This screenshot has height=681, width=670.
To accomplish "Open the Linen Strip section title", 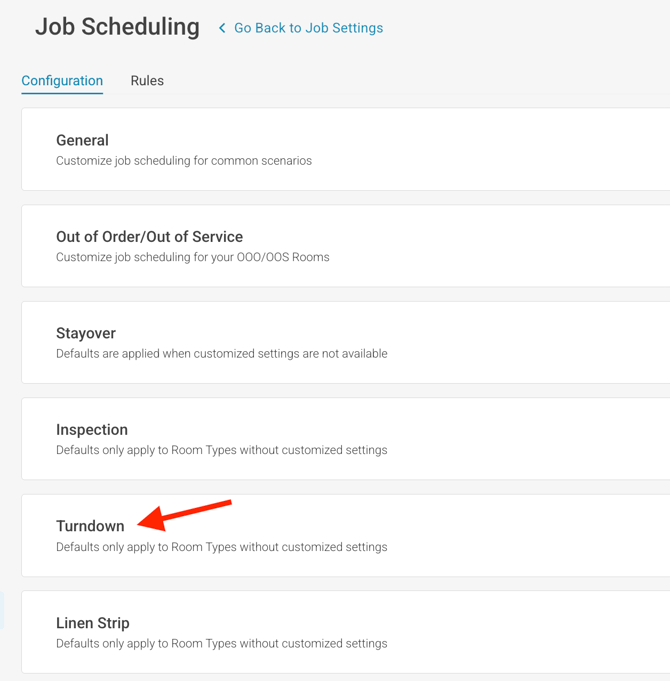I will [93, 623].
